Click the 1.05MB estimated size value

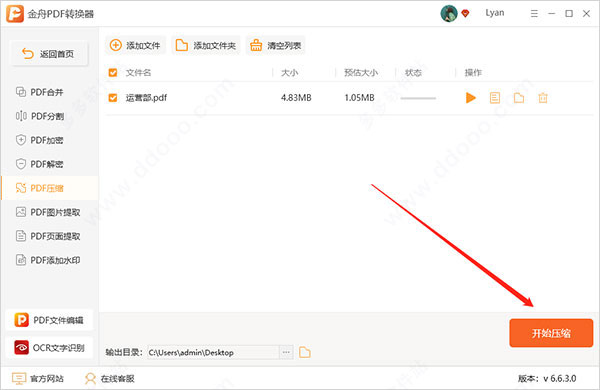click(x=359, y=98)
